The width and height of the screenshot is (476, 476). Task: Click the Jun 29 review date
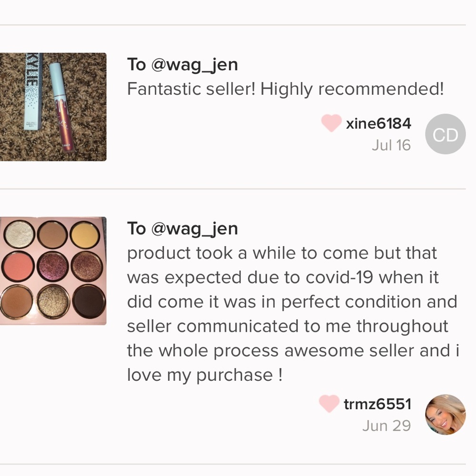(x=387, y=426)
